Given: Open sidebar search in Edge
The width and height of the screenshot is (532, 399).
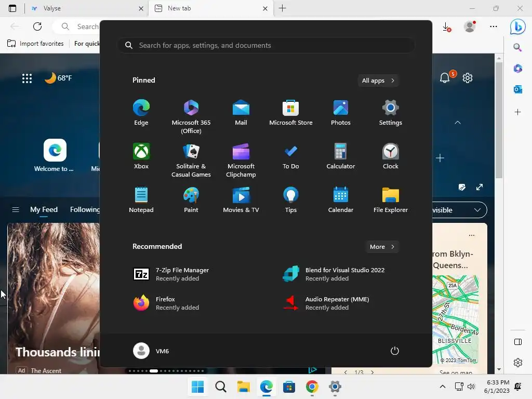Looking at the screenshot, I should point(518,47).
